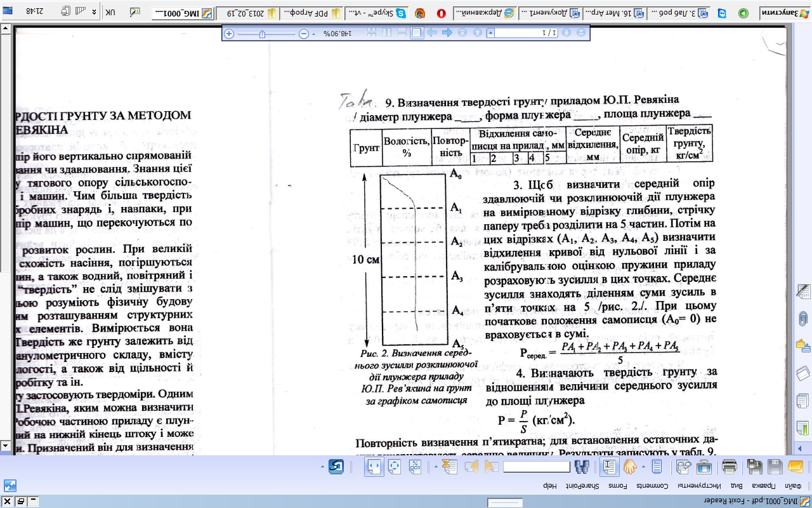812x508 pixels.
Task: Click the find-next arrow icon beside search box
Action: (491, 467)
